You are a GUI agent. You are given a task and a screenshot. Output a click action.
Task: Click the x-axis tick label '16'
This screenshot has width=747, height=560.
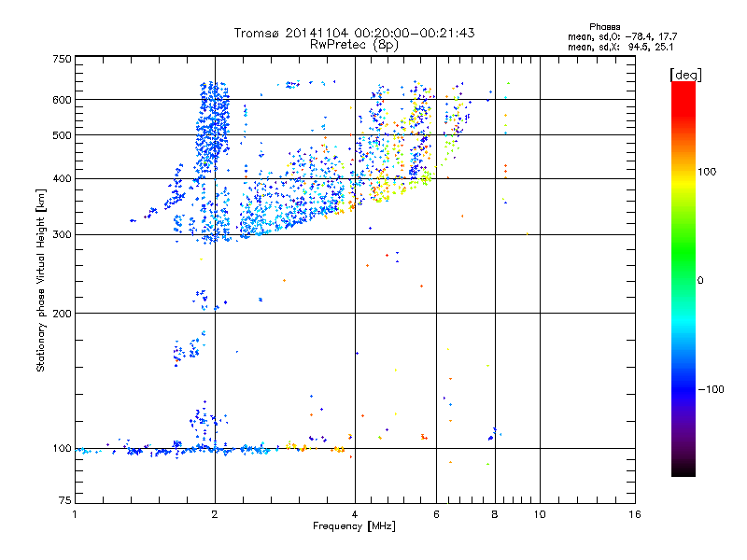(635, 514)
